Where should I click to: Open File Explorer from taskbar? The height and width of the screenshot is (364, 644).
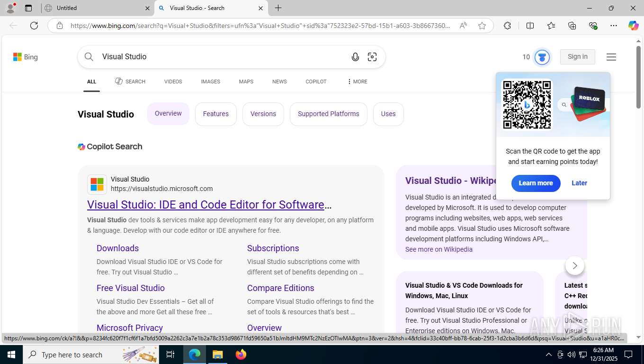click(217, 355)
